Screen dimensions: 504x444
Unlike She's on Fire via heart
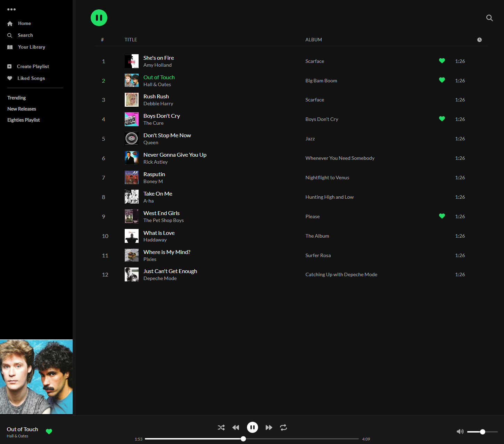point(442,61)
